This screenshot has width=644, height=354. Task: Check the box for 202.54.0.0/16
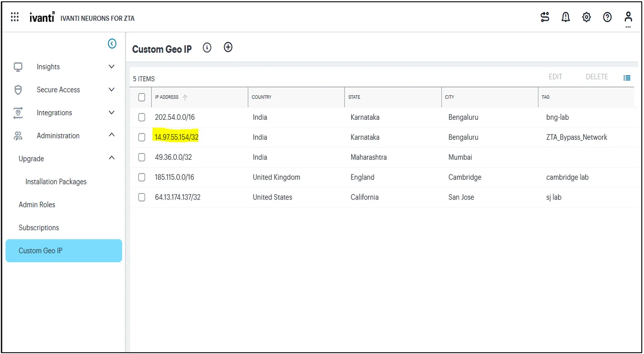(x=142, y=117)
